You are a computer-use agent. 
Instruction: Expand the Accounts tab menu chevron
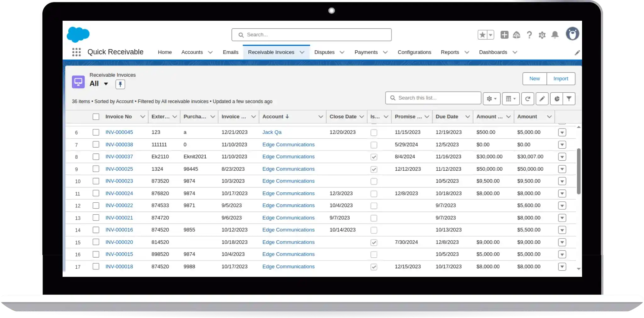coord(210,52)
